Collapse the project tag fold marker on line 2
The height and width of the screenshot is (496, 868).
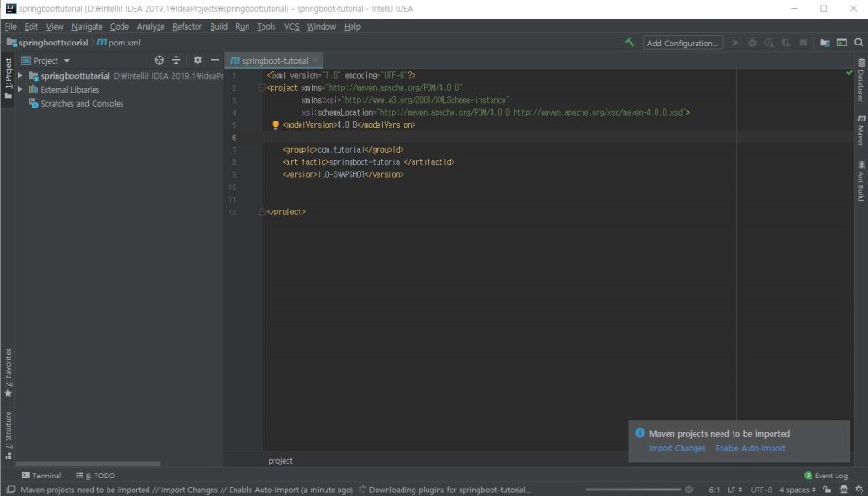coord(262,88)
